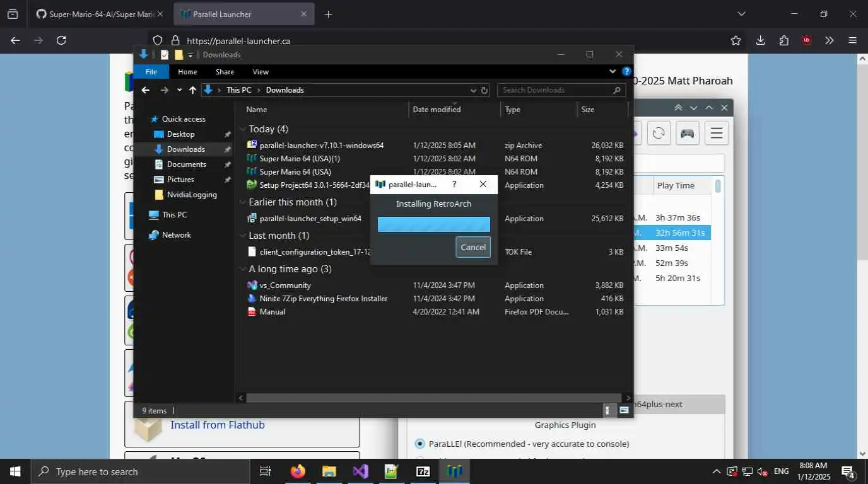Click the Properties icon in Explorer quick access toolbar
This screenshot has height=484, width=868.
(x=165, y=55)
